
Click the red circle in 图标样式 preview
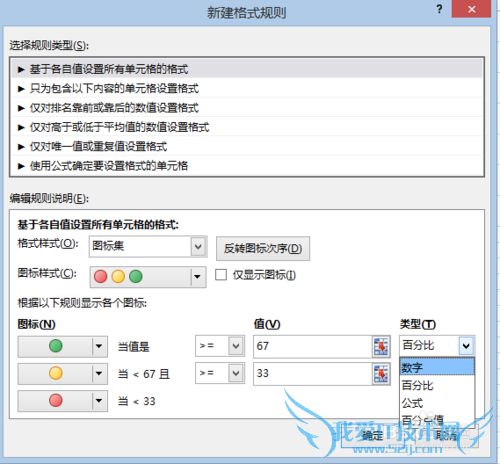[x=101, y=277]
